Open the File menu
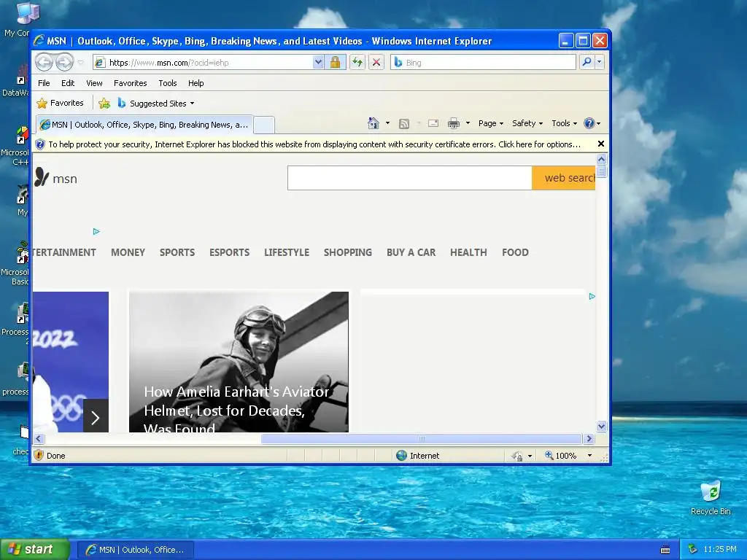The height and width of the screenshot is (560, 747). pos(44,83)
